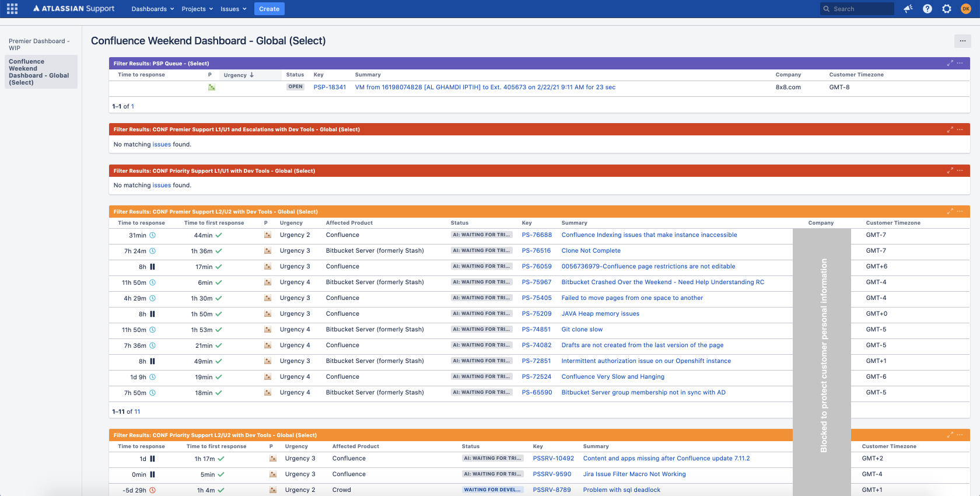Click the pause icon in PS-76059 row
This screenshot has height=496, width=980.
[153, 267]
